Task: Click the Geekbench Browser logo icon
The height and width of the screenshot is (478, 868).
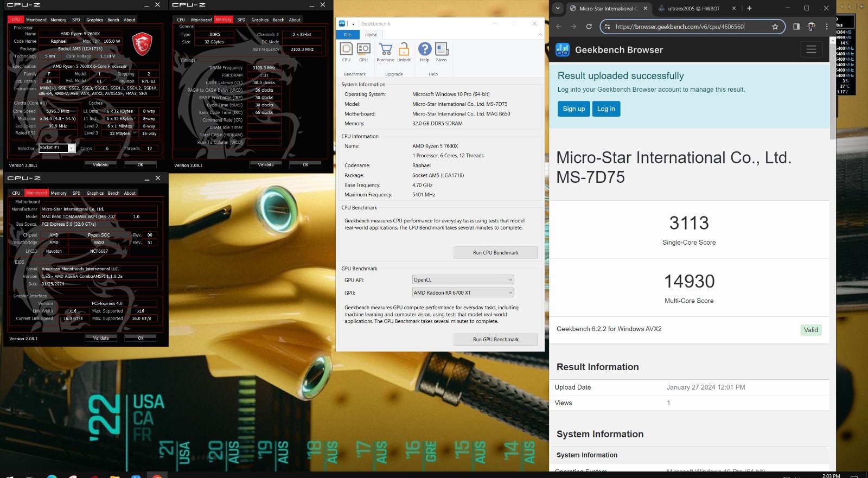Action: click(563, 50)
